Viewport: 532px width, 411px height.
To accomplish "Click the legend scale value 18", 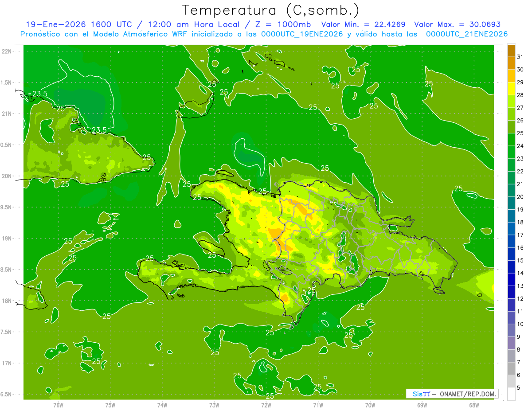I will pos(520,222).
